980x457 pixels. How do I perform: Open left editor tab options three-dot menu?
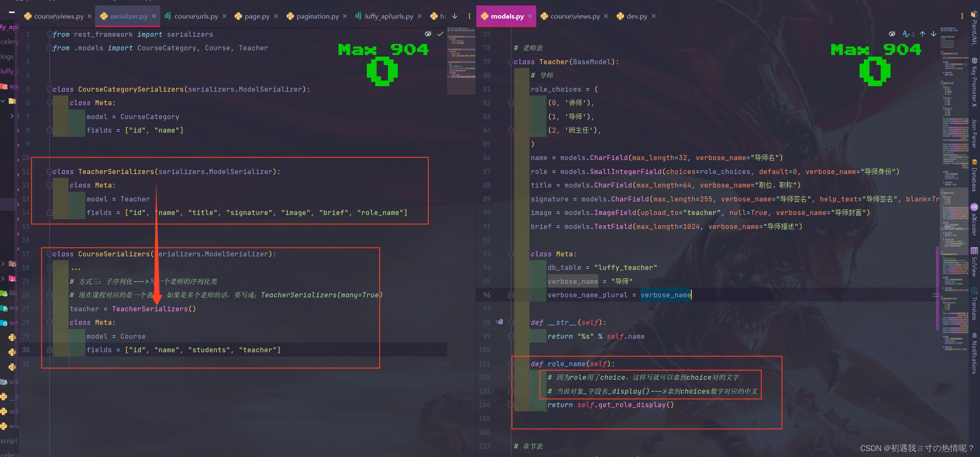[470, 16]
